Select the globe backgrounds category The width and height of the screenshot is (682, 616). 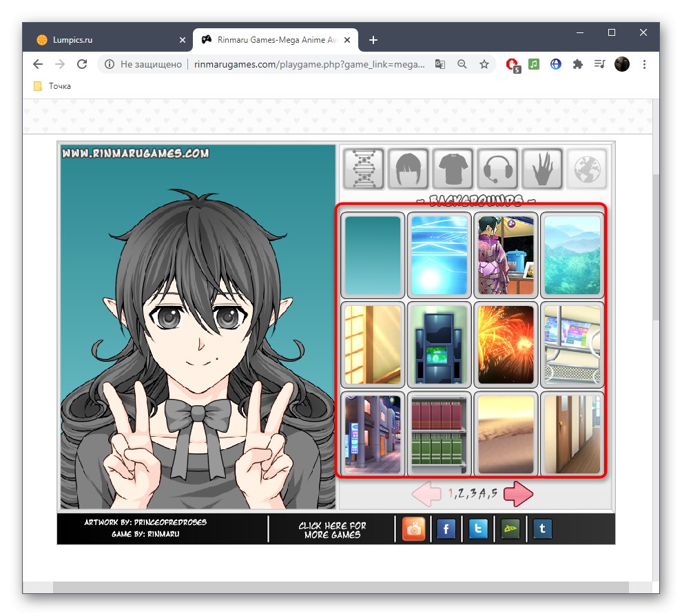pos(587,169)
